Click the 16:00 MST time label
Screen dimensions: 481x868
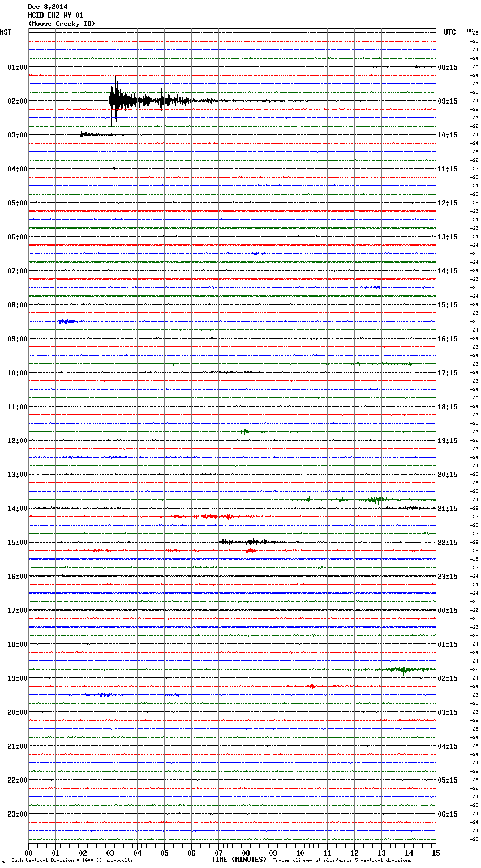point(18,577)
